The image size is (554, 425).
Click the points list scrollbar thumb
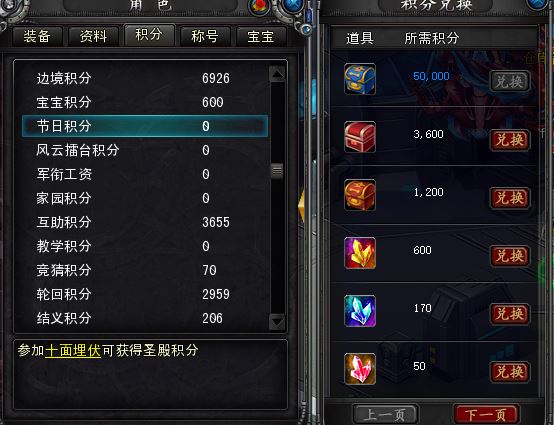click(x=277, y=171)
